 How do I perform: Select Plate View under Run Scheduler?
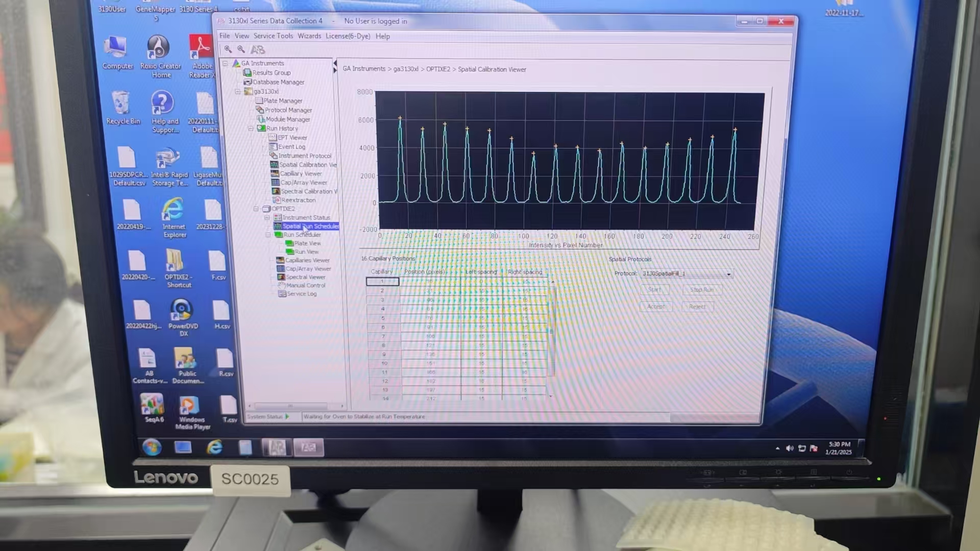[x=307, y=243]
